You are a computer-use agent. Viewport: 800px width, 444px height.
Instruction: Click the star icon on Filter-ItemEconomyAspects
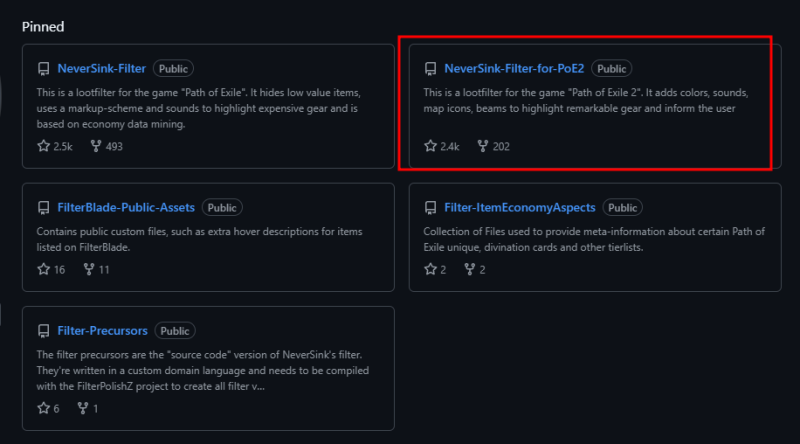click(430, 269)
